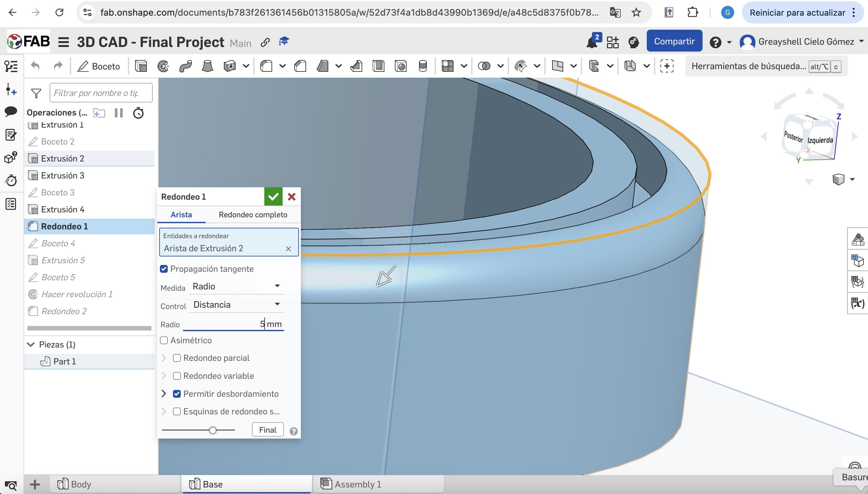Click the Sweep tool icon
Viewport: 868px width, 494px height.
coord(186,66)
